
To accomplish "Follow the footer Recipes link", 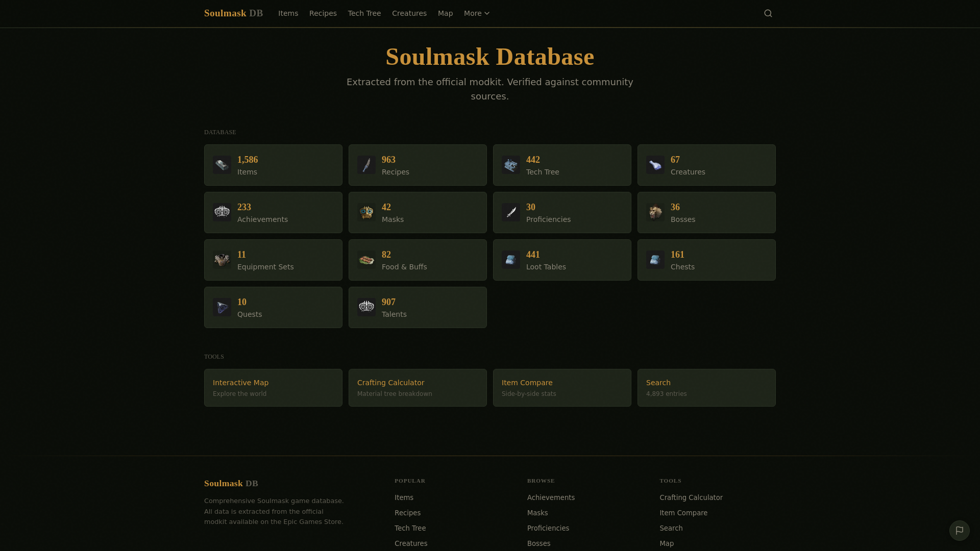I will (x=407, y=513).
